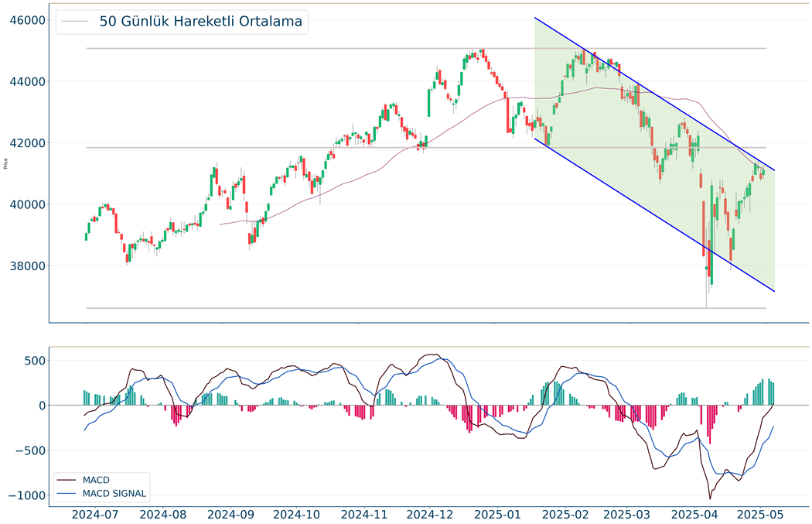Viewport: 812px width, 524px height.
Task: Click the 2024-08 date label
Action: click(x=162, y=515)
